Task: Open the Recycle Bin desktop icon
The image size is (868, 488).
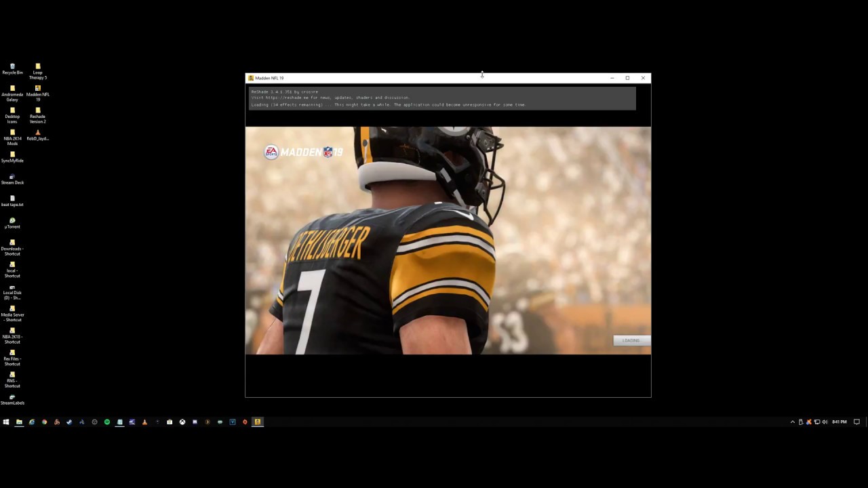Action: (x=12, y=69)
